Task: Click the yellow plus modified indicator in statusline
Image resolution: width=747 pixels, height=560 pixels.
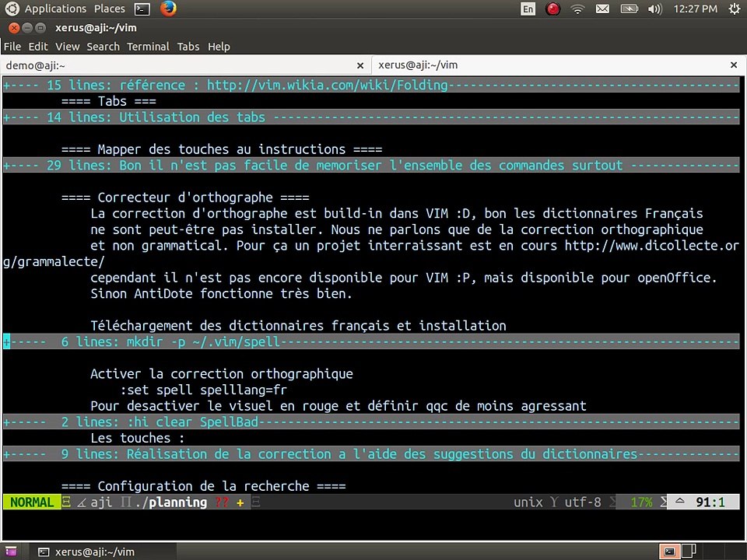Action: pyautogui.click(x=240, y=502)
